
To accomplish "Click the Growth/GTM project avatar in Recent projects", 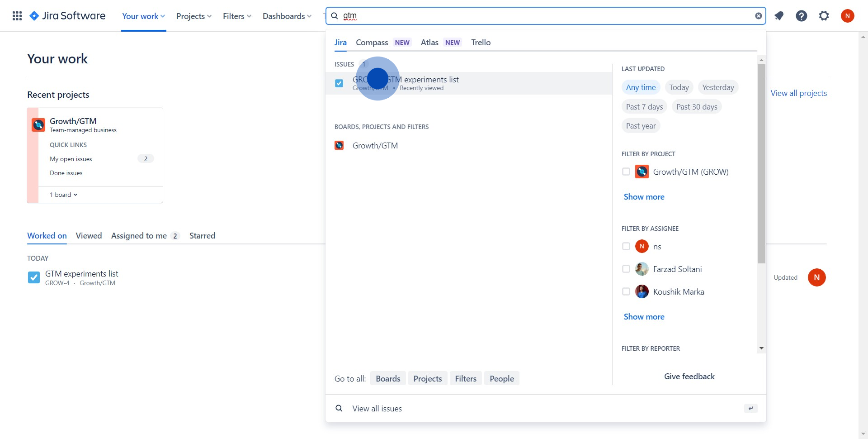I will 38,124.
